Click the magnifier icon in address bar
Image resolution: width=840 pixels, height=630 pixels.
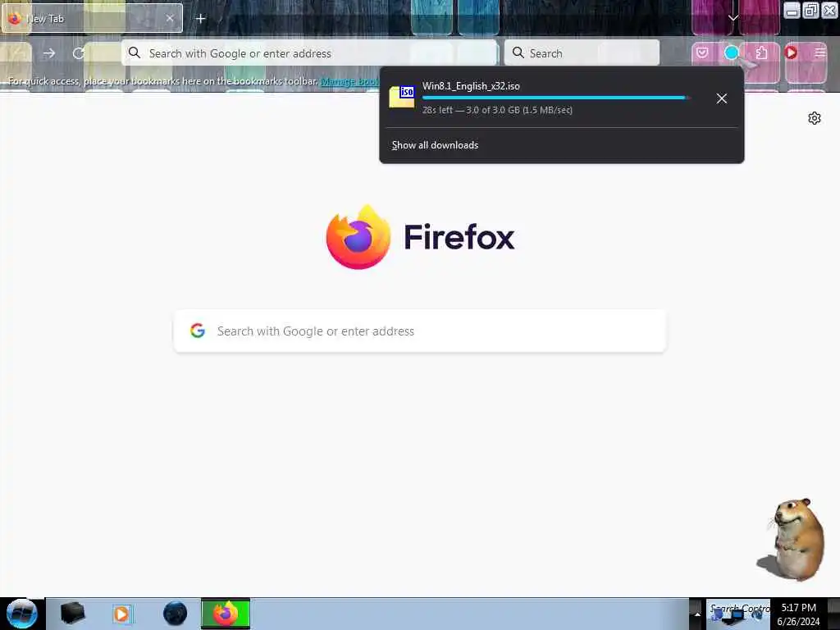[135, 52]
